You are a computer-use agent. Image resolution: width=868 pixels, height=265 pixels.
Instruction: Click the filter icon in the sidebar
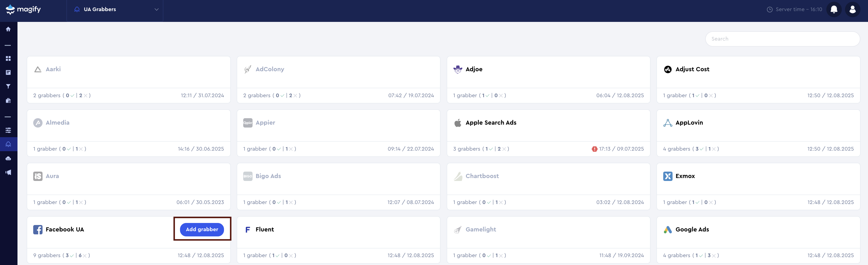[8, 86]
